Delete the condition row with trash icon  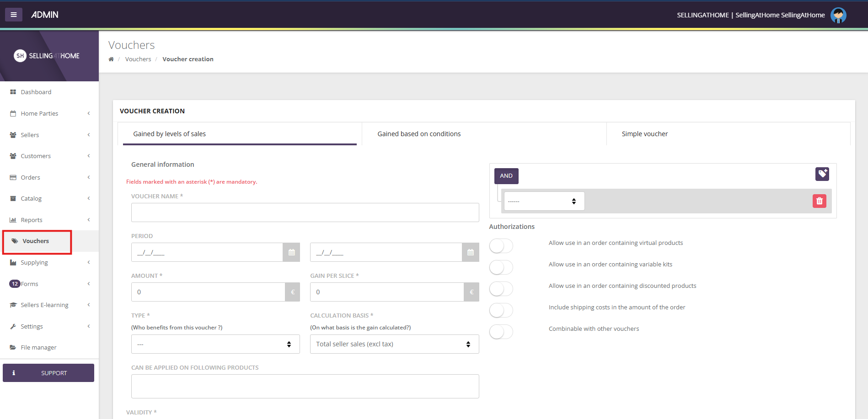[819, 201]
